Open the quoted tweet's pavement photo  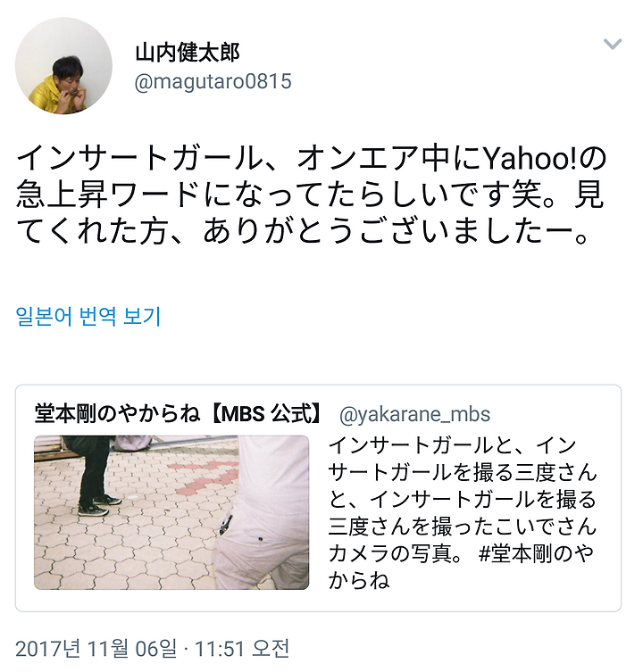pyautogui.click(x=171, y=512)
